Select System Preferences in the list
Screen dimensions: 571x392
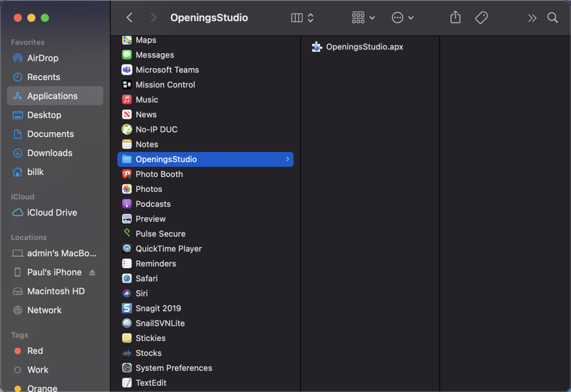[205, 368]
